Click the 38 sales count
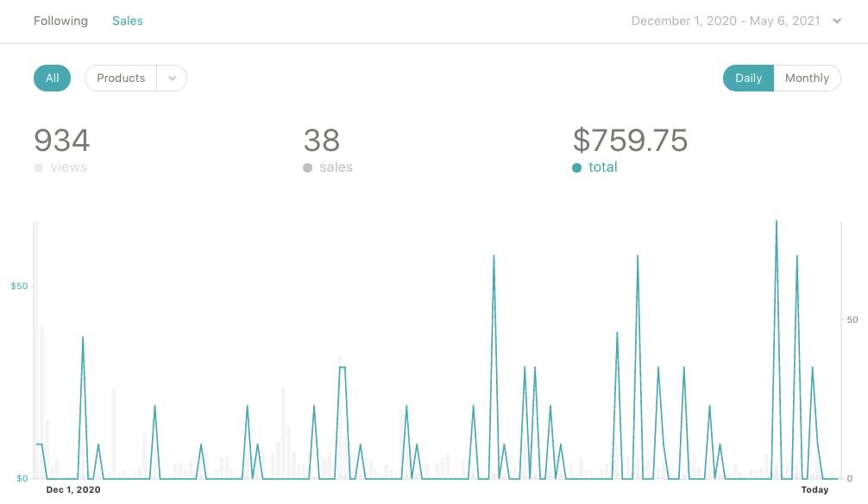 (322, 141)
